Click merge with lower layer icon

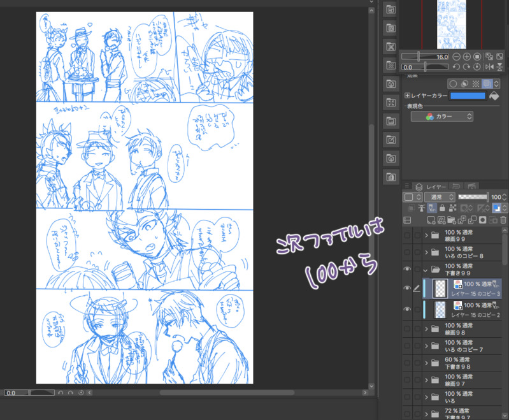[472, 221]
